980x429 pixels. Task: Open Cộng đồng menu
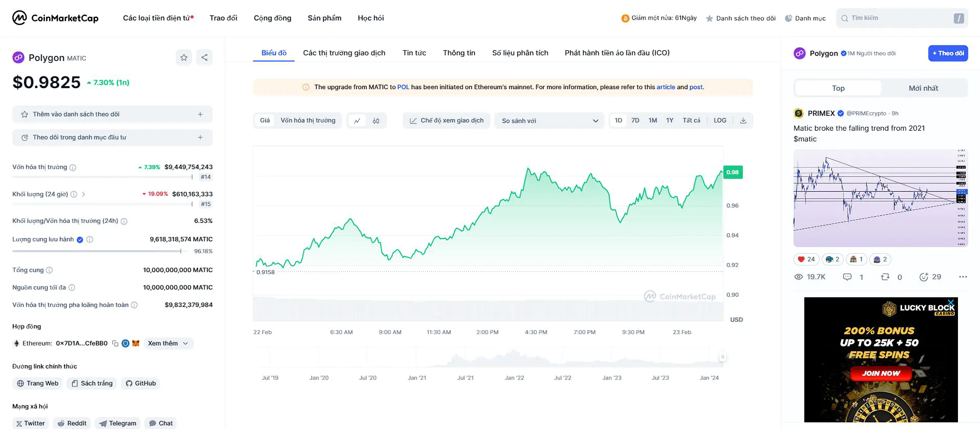click(x=273, y=18)
